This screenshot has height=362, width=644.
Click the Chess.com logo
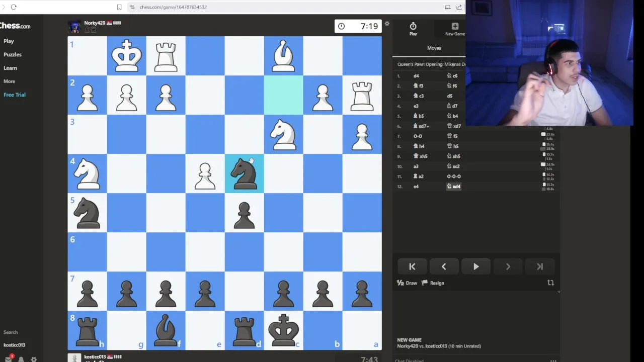(15, 26)
